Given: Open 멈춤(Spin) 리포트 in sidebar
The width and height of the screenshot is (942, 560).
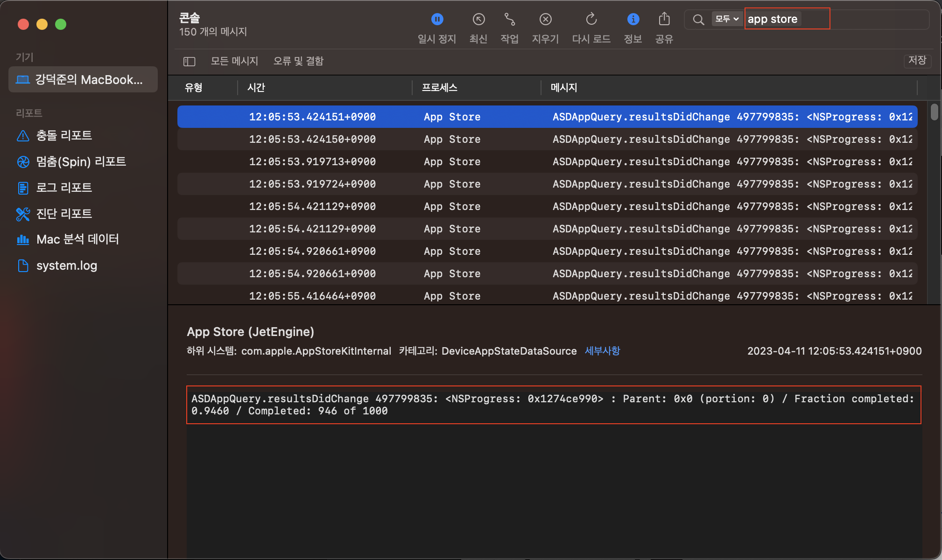Looking at the screenshot, I should click(71, 161).
